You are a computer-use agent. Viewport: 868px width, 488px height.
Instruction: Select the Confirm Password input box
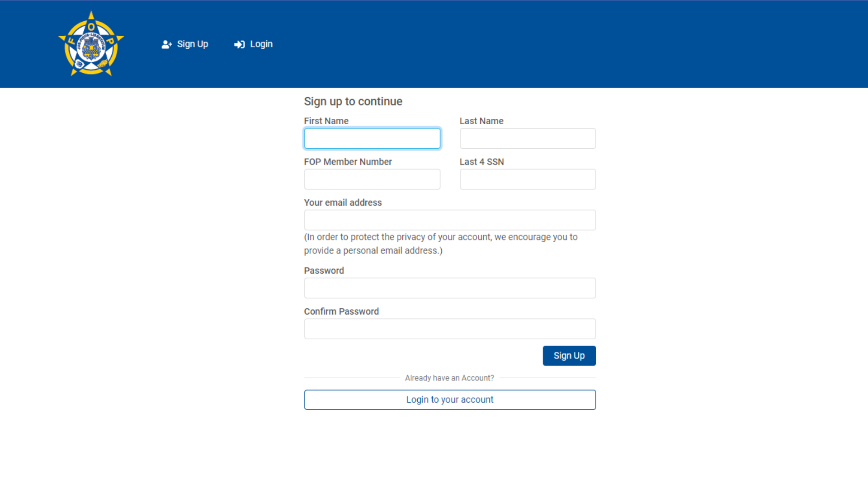450,329
